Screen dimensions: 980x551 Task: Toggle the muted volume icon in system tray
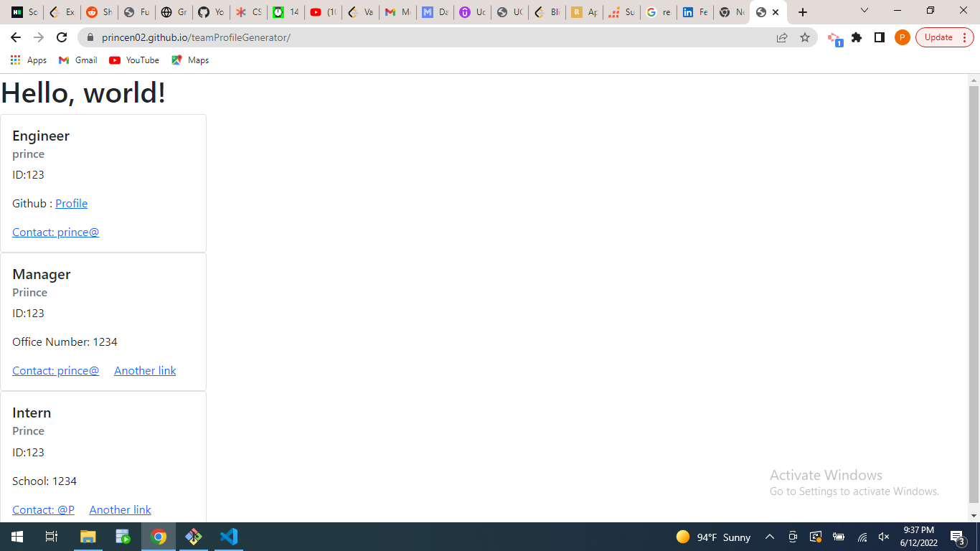tap(884, 537)
